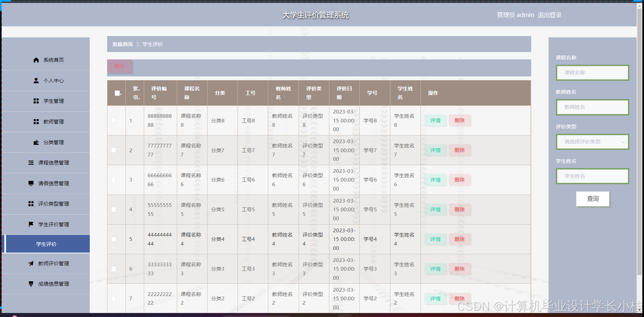
Task: Delete the 学号4 row
Action: tap(460, 239)
